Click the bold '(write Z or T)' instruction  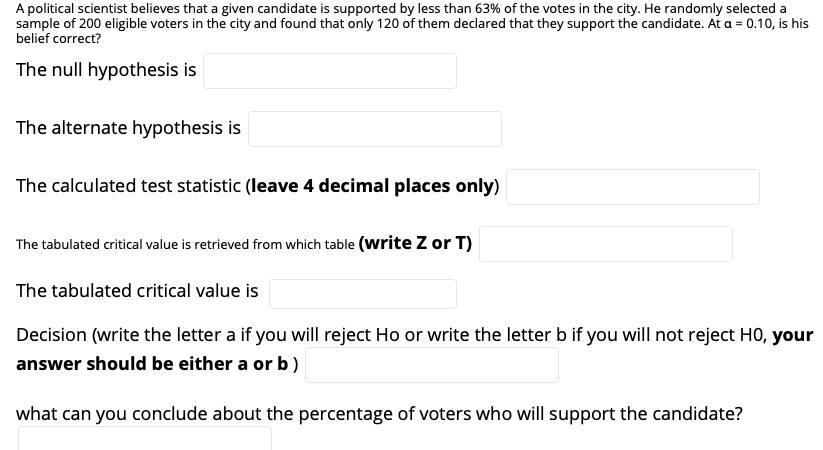click(x=415, y=243)
